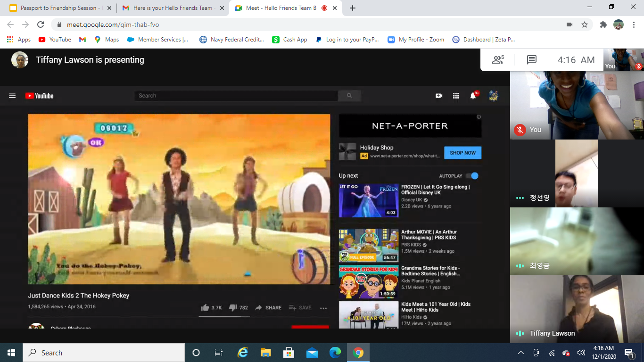Click the Windows taskbar search box

tap(104, 353)
